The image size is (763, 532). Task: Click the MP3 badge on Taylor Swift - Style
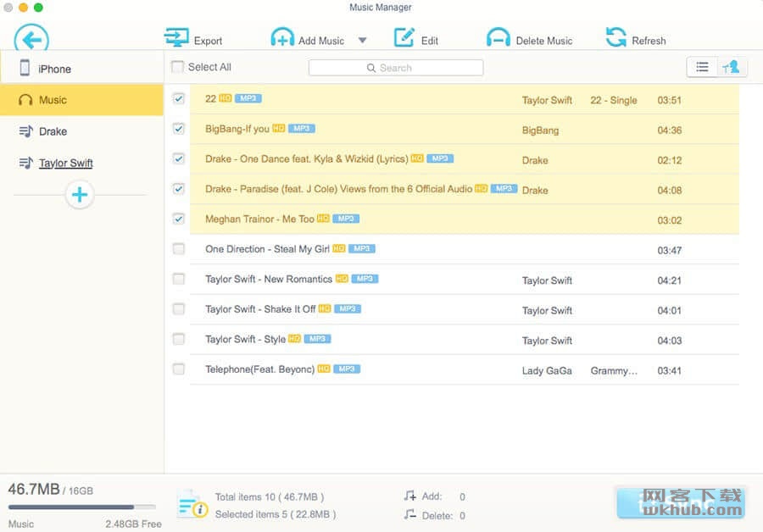317,339
